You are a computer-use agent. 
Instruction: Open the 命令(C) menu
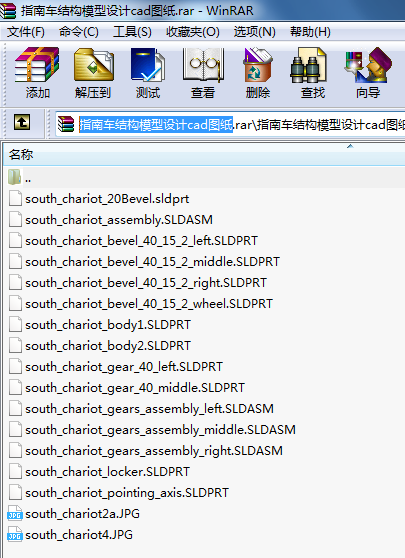pyautogui.click(x=79, y=32)
